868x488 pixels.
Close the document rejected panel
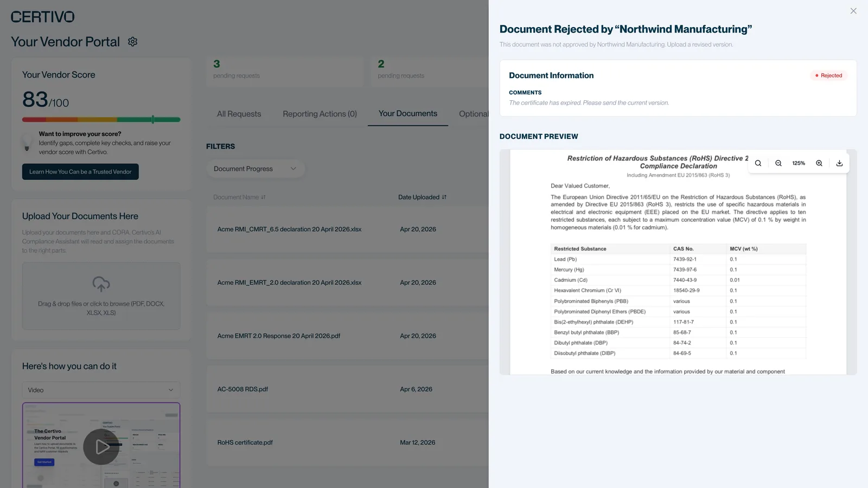tap(853, 11)
